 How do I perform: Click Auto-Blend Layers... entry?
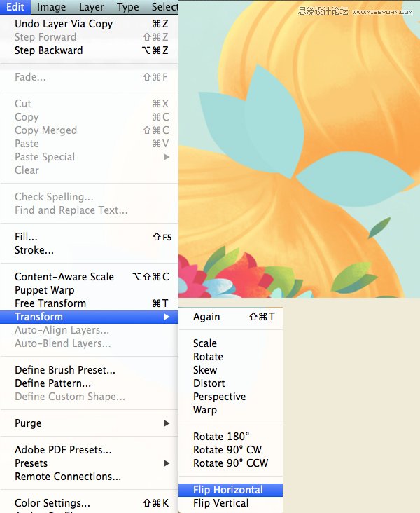[x=89, y=343]
